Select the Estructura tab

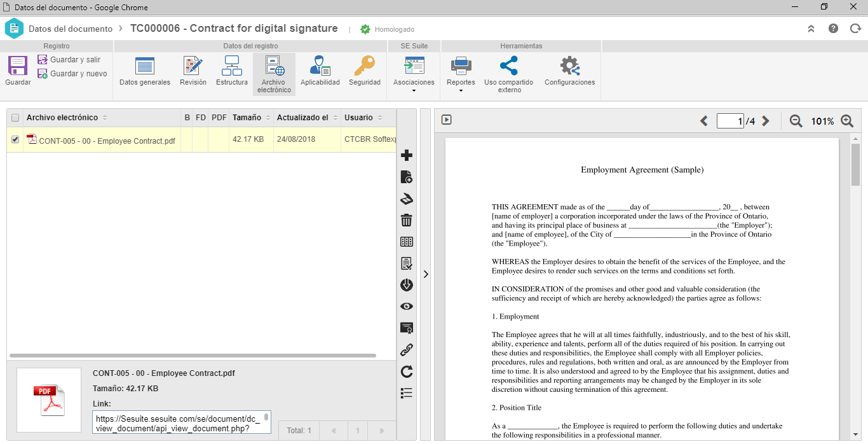(x=232, y=71)
